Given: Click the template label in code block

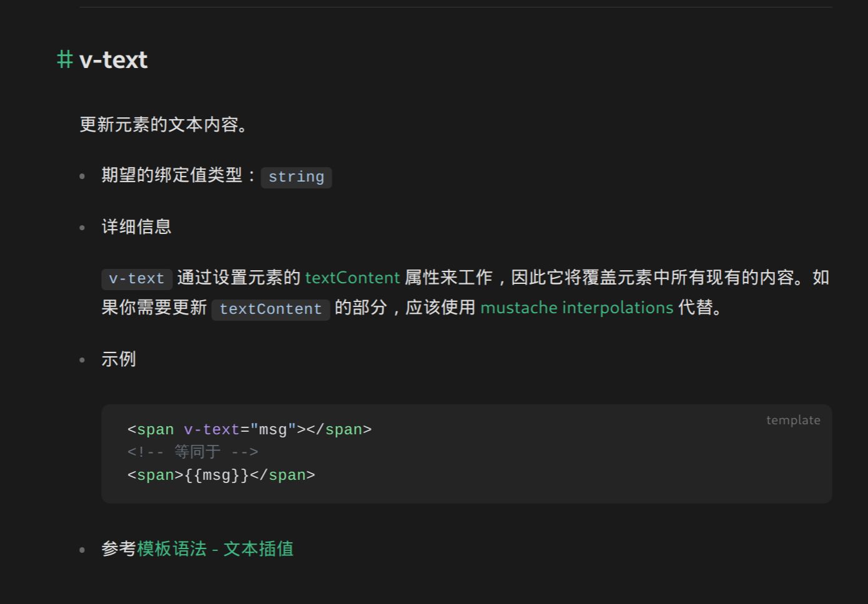Looking at the screenshot, I should [x=793, y=421].
